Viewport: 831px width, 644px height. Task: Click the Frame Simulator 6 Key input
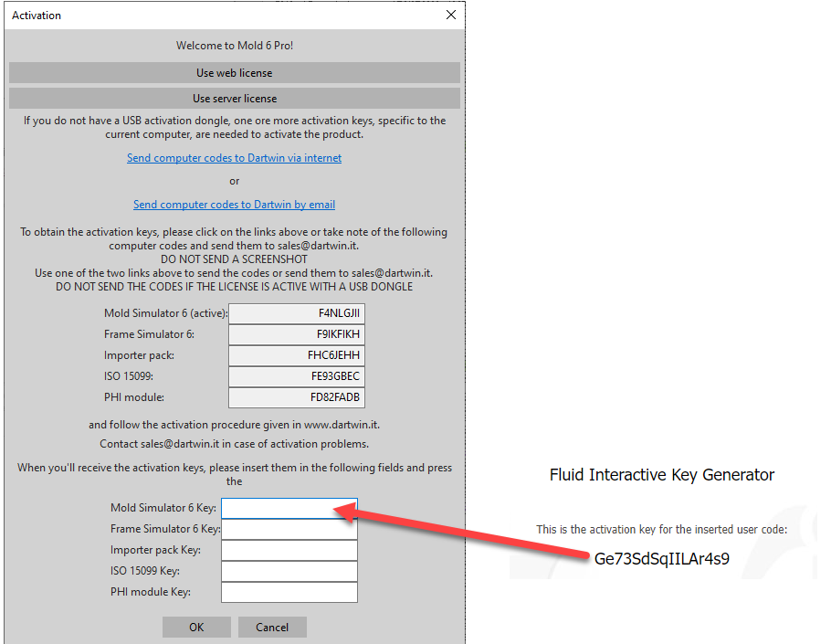coord(289,529)
